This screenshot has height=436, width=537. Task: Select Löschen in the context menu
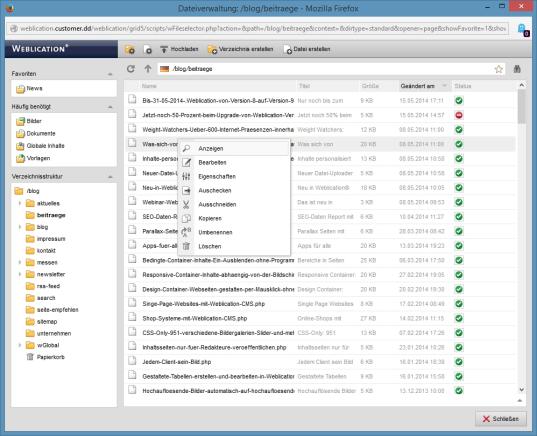[x=234, y=246]
